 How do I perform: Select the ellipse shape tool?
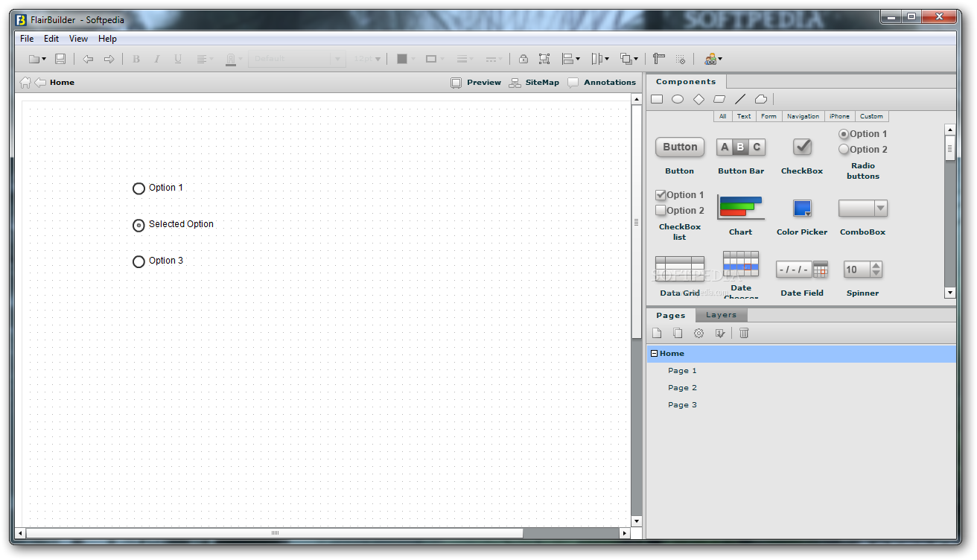coord(678,99)
